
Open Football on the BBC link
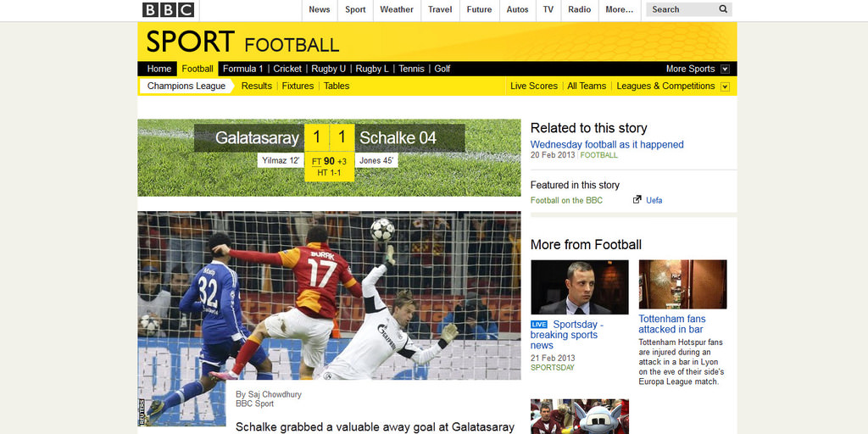[x=566, y=200]
